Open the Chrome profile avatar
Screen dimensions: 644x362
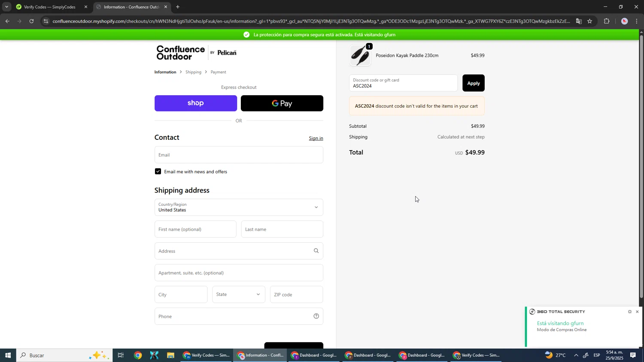tap(625, 21)
